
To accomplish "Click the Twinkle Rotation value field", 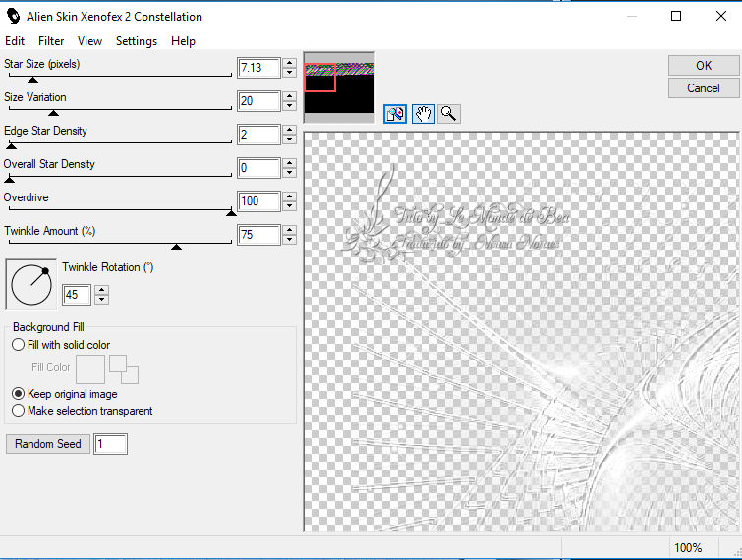I will tap(77, 295).
